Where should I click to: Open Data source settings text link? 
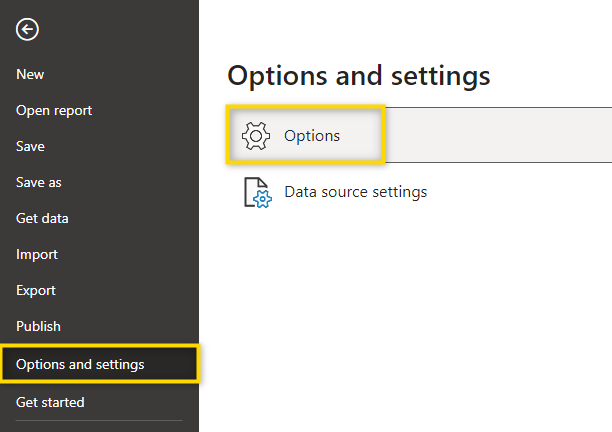[x=356, y=192]
